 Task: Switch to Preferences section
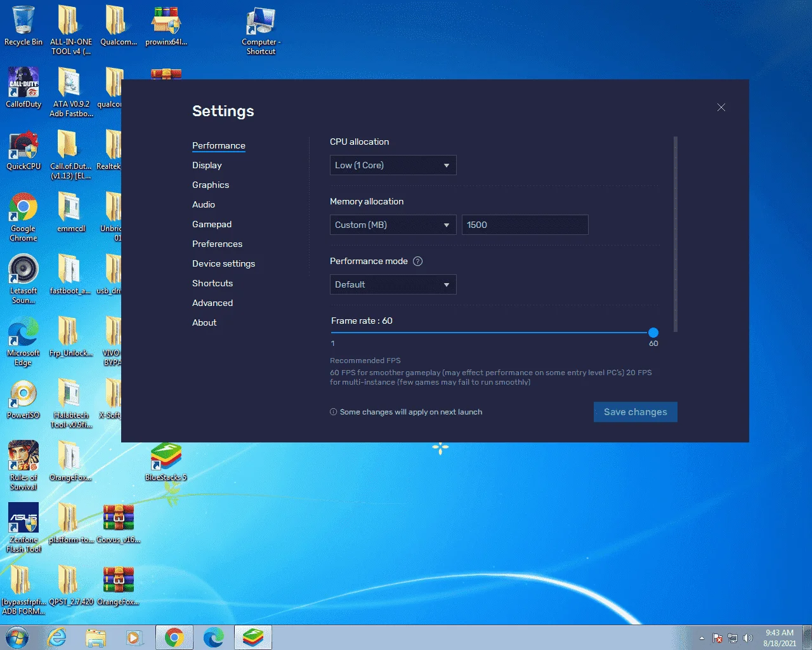(217, 244)
